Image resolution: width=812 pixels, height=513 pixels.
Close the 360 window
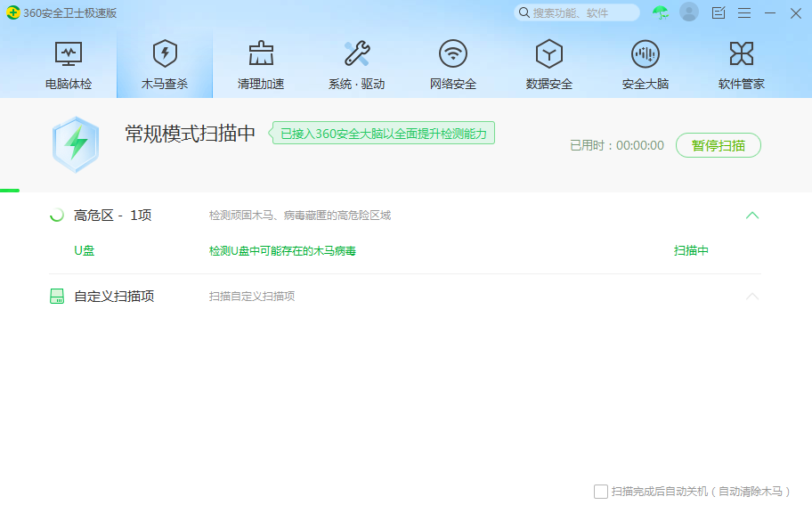[x=796, y=13]
